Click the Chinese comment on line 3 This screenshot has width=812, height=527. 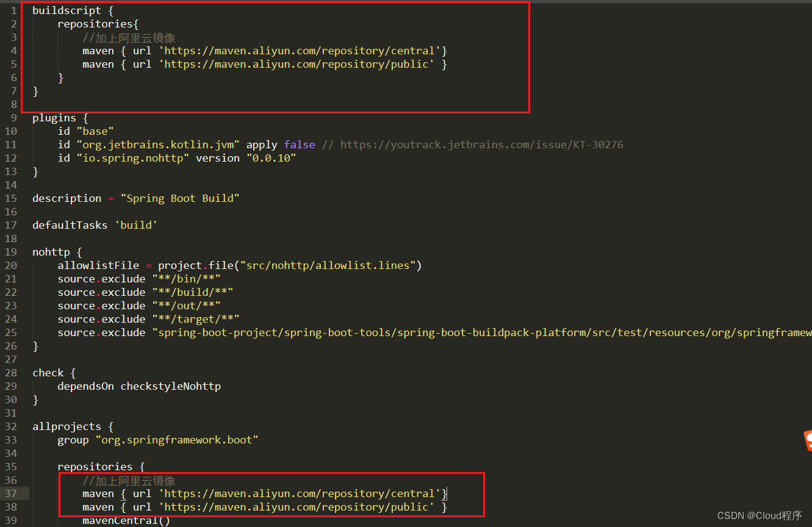click(129, 37)
